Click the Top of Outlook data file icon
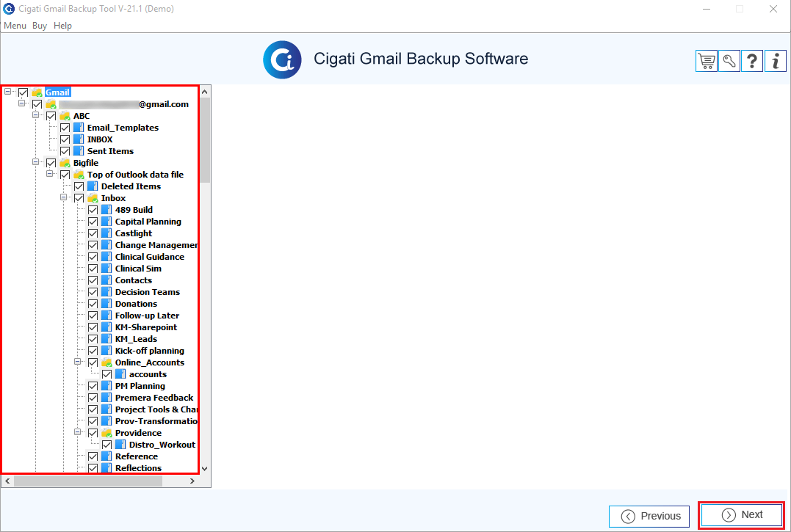The image size is (791, 532). 79,175
